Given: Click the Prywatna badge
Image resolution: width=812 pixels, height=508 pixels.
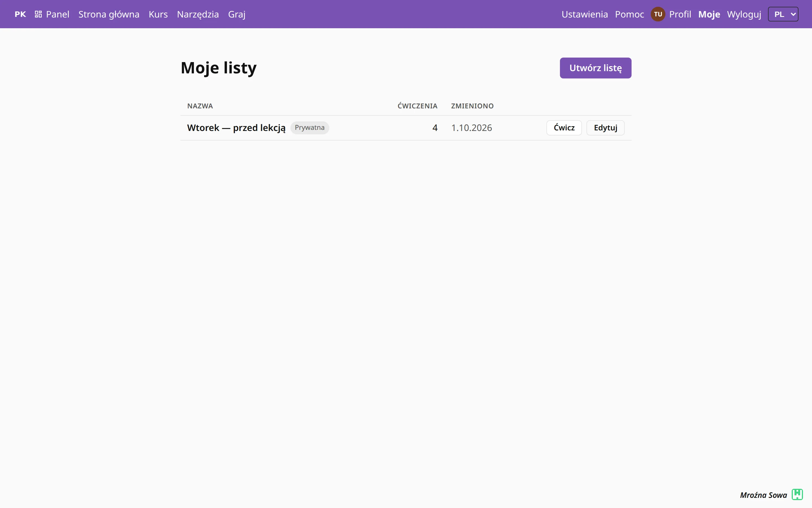Looking at the screenshot, I should click(309, 128).
